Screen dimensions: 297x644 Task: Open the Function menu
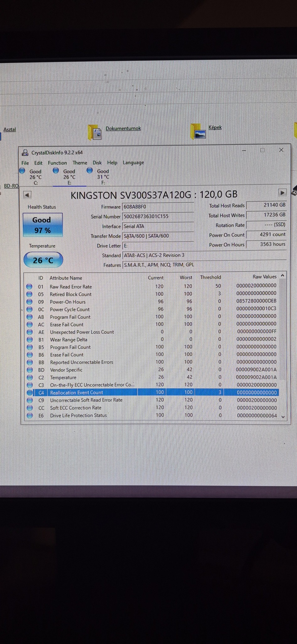[x=57, y=163]
